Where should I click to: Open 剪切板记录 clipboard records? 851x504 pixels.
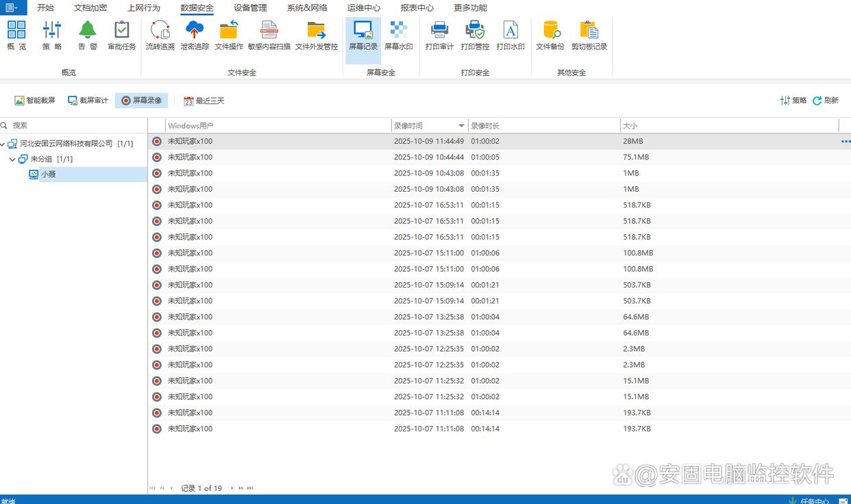(x=589, y=36)
